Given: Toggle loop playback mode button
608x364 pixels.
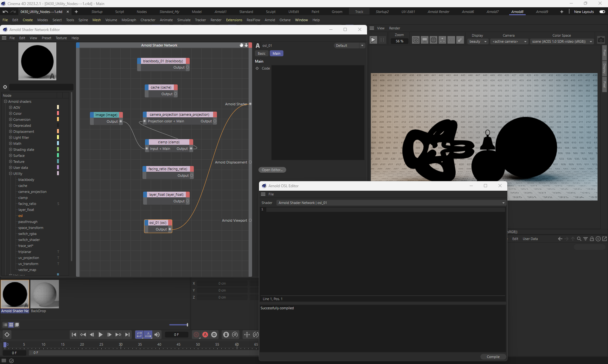Looking at the screenshot, I should tap(139, 335).
